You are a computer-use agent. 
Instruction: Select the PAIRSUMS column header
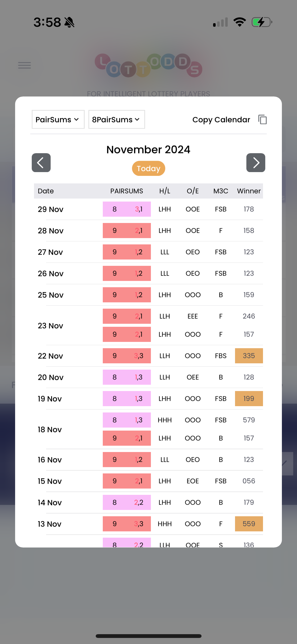[x=126, y=191]
